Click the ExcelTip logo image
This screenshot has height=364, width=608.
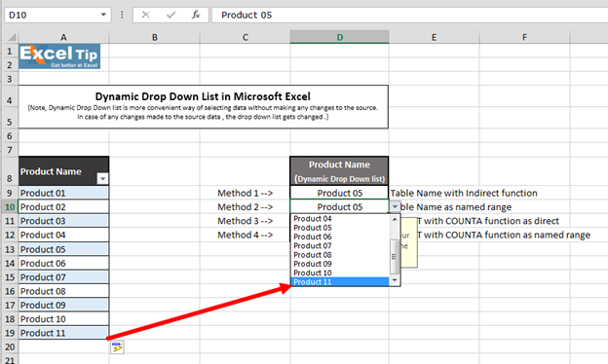pyautogui.click(x=59, y=56)
